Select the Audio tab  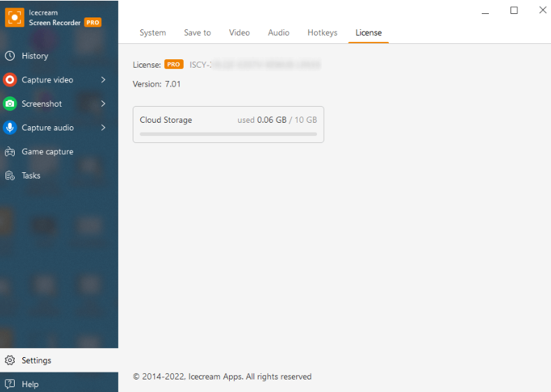279,33
